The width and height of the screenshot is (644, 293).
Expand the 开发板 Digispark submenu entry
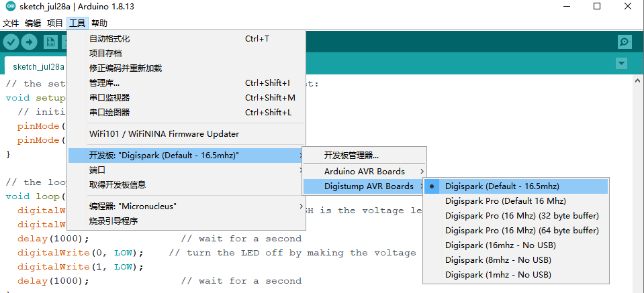(187, 156)
